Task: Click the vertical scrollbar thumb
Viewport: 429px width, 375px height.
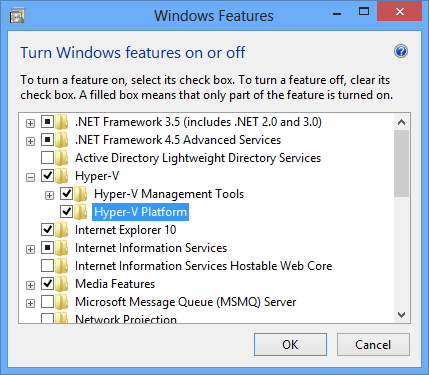Action: coord(401,163)
